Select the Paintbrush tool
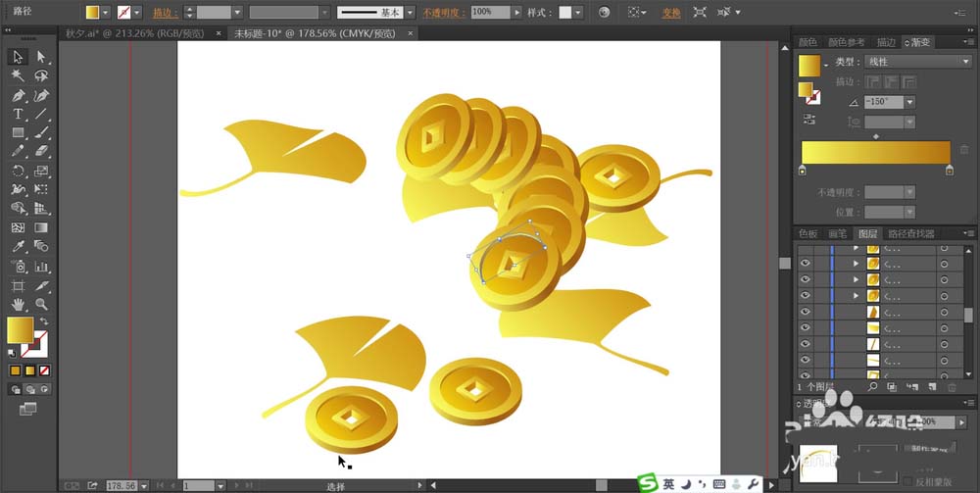 pos(41,132)
